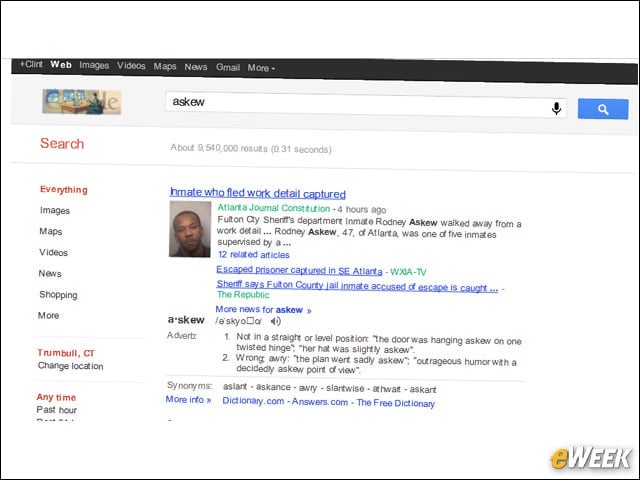Click the Google doodle logo

point(82,102)
